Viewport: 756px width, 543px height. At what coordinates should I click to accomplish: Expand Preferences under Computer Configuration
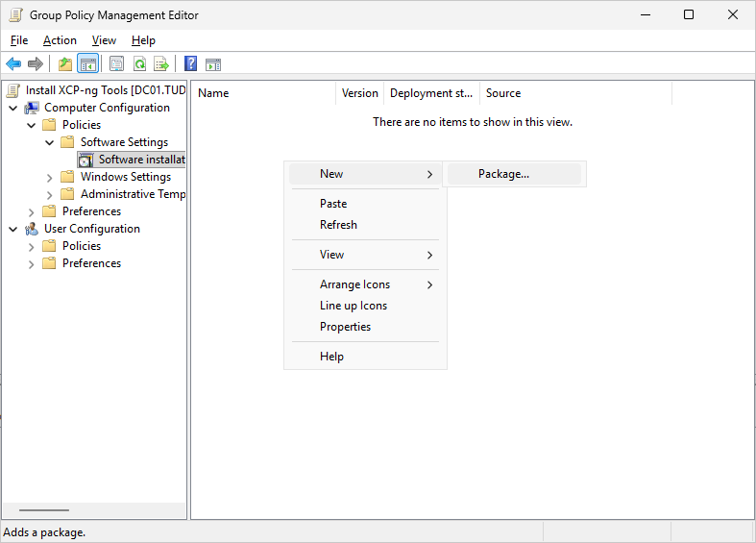[x=32, y=212]
